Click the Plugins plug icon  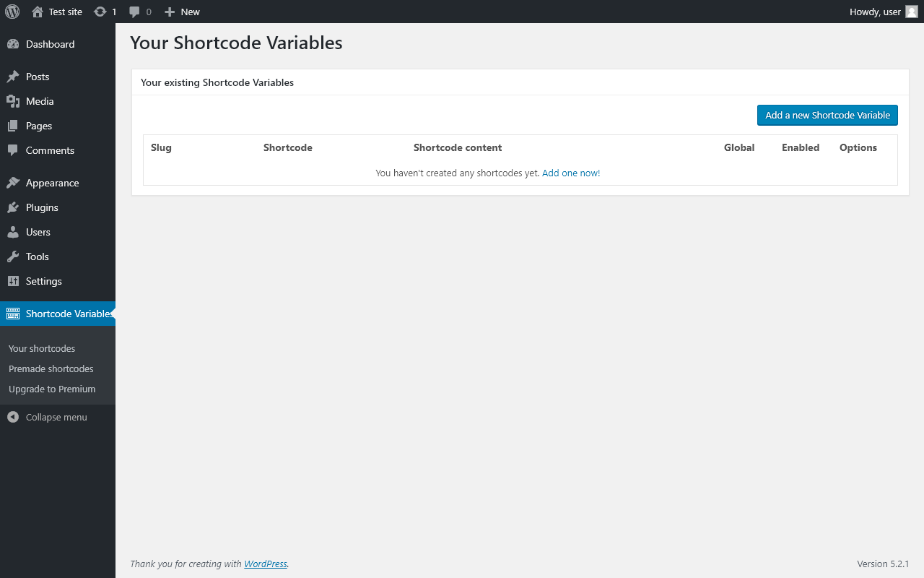[x=13, y=207]
